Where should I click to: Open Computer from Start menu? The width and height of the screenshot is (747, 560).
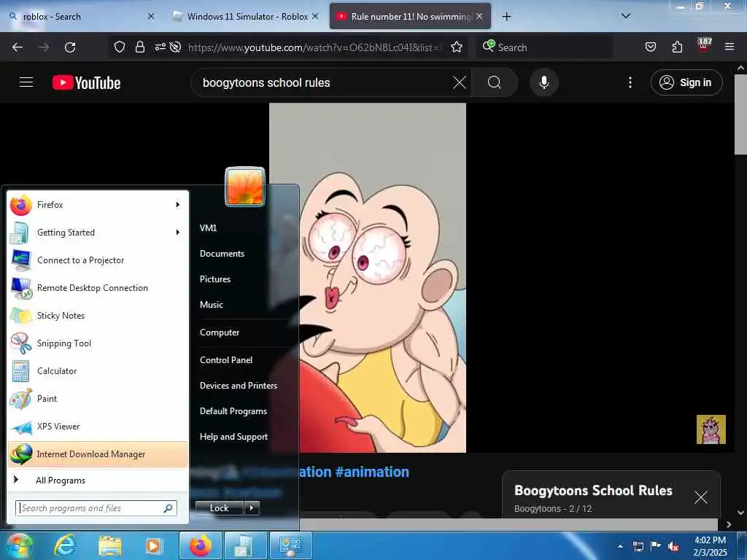click(x=220, y=332)
